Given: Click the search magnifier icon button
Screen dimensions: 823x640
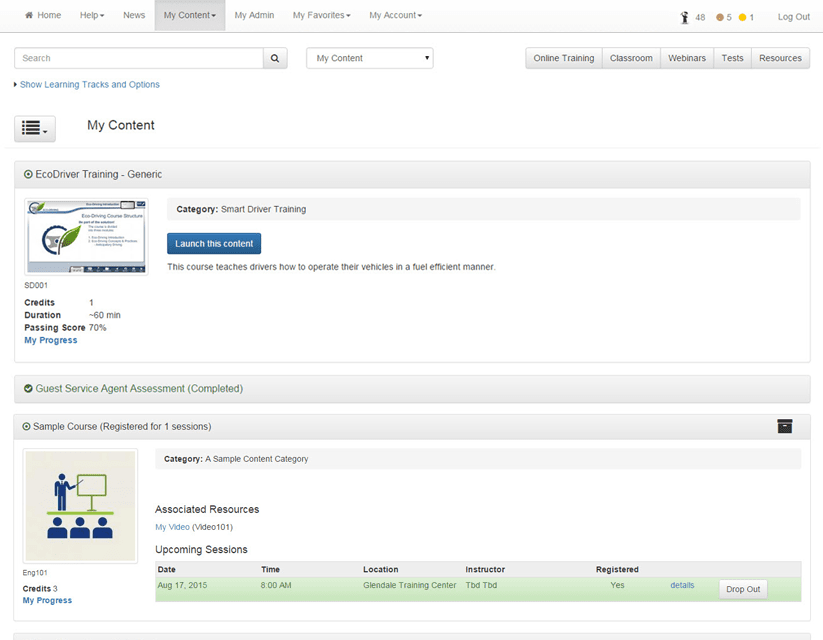Looking at the screenshot, I should click(x=276, y=58).
